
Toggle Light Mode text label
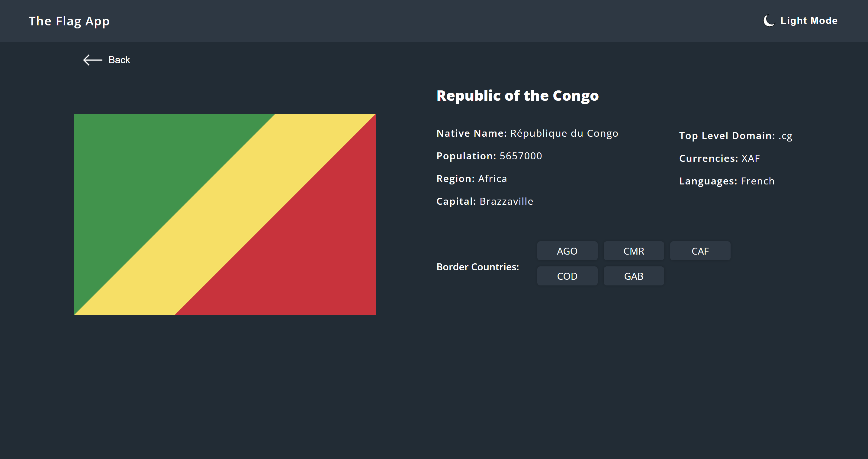tap(809, 21)
